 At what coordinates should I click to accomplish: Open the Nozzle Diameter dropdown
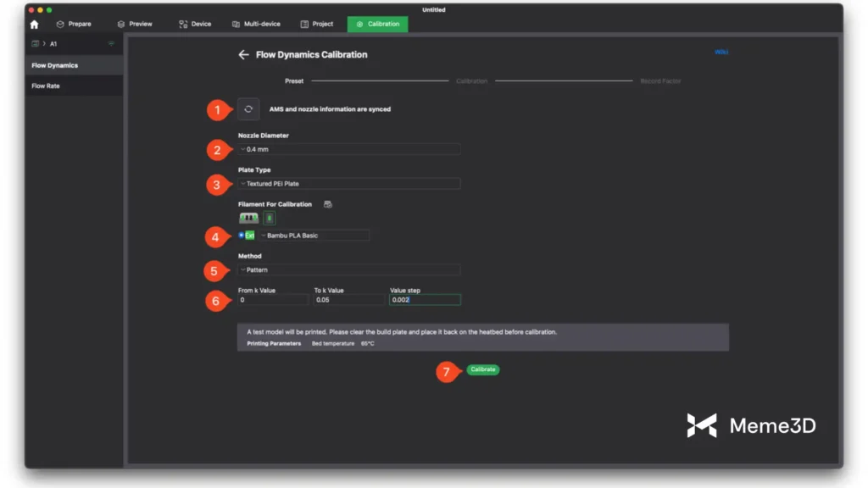click(x=349, y=149)
